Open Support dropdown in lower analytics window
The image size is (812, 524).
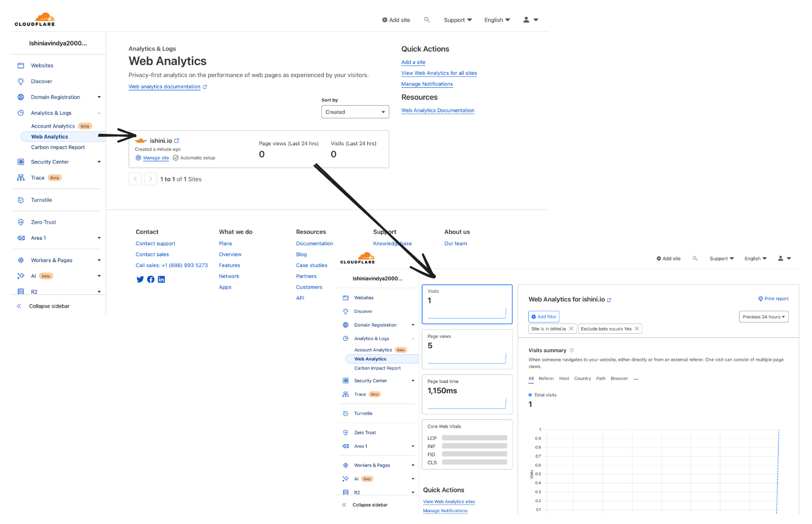click(722, 258)
